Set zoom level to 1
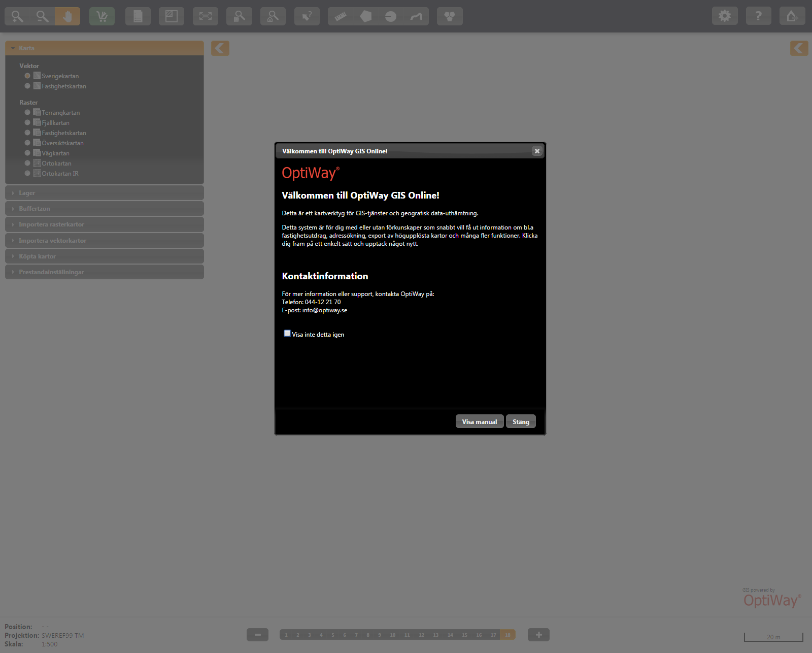Image resolution: width=812 pixels, height=653 pixels. click(286, 635)
